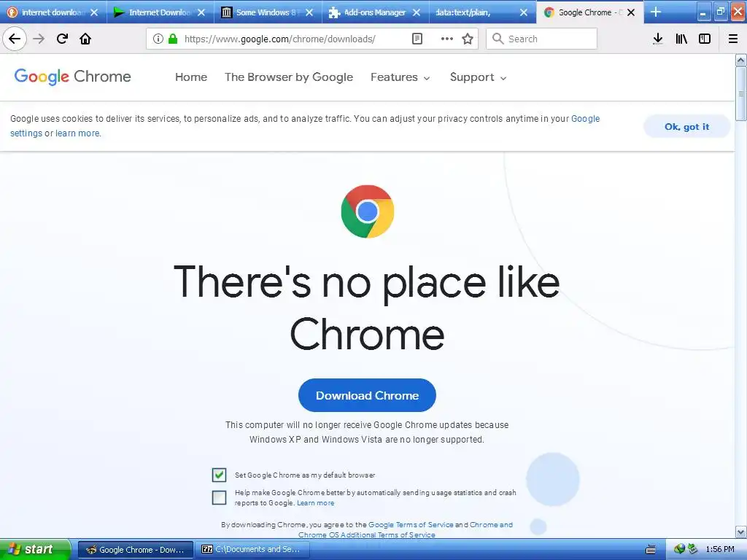747x560 pixels.
Task: Click the vertical scrollbar thumb
Action: pos(741,93)
